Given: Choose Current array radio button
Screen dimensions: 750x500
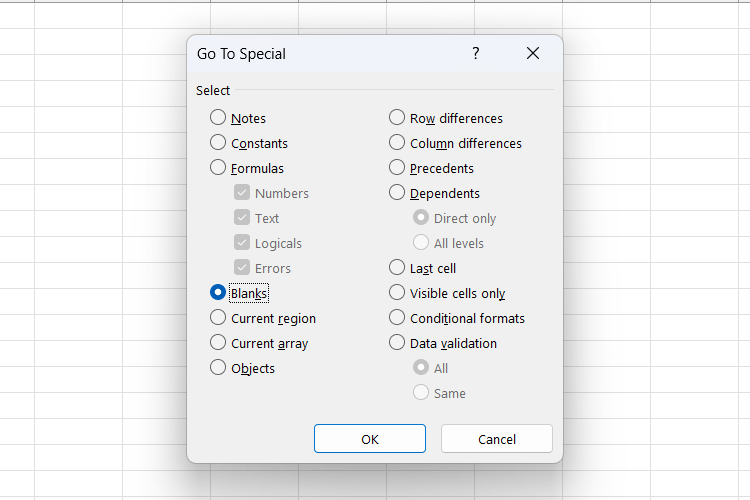Looking at the screenshot, I should pyautogui.click(x=218, y=343).
